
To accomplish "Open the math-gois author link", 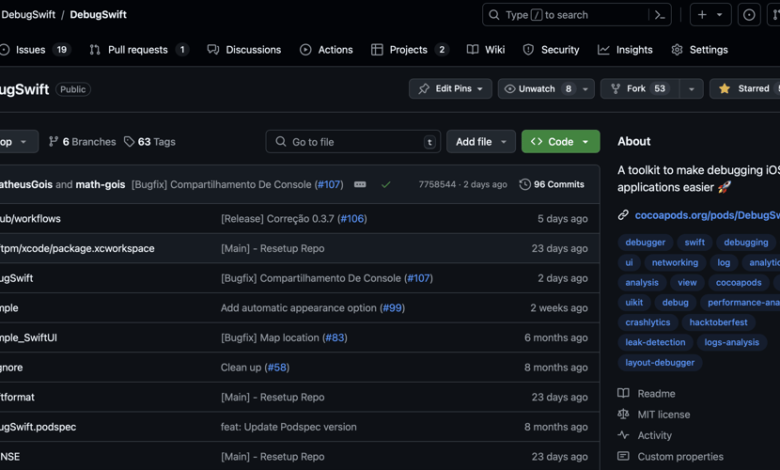I will click(100, 185).
